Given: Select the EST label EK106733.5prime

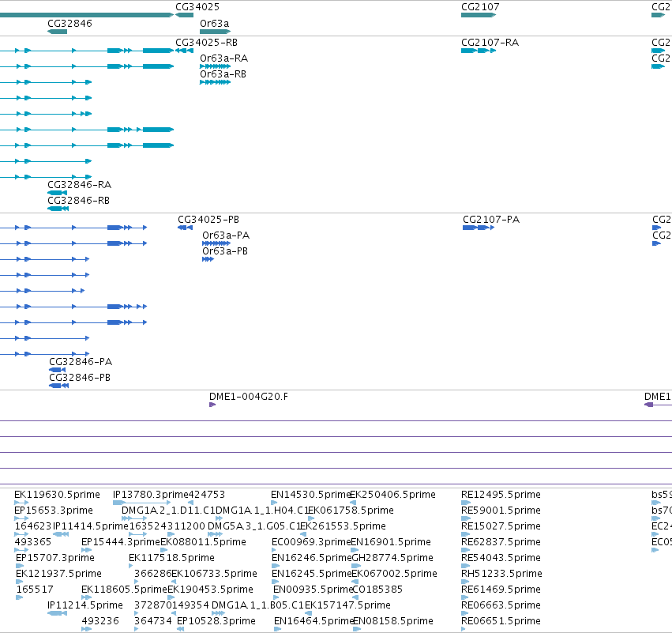Looking at the screenshot, I should 214,574.
